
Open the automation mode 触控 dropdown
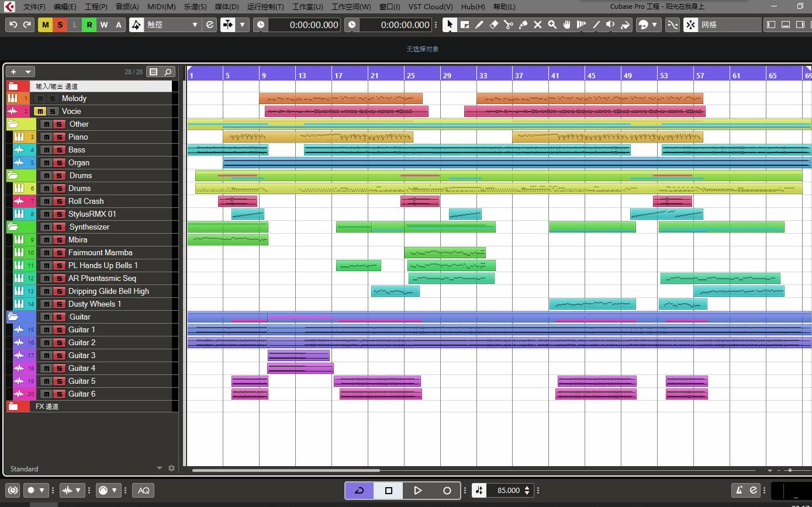click(x=173, y=25)
